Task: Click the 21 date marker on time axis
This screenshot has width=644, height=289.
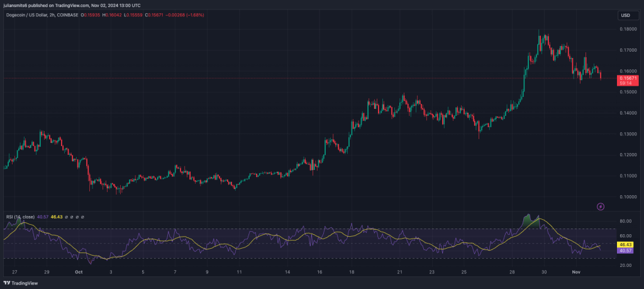Action: point(399,273)
